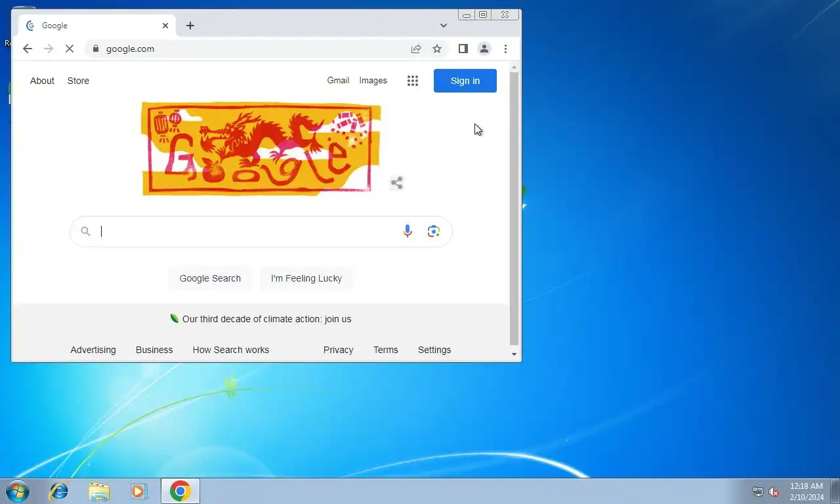Open the network tray icon
The width and height of the screenshot is (840, 504).
tap(758, 492)
